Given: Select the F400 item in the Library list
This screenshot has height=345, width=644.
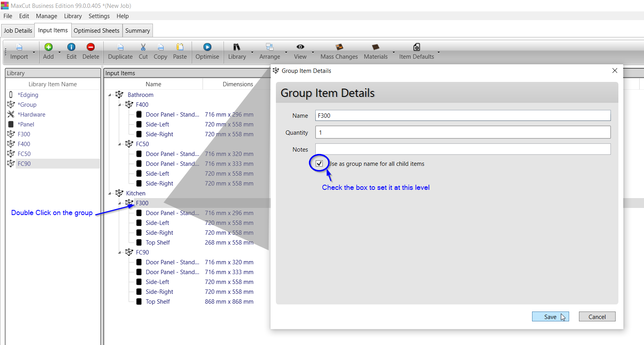Looking at the screenshot, I should pos(24,144).
